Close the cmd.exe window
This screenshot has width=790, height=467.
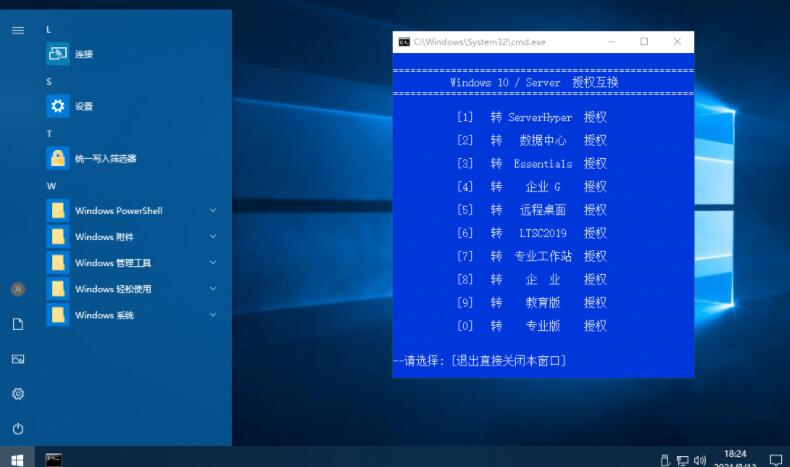tap(677, 42)
